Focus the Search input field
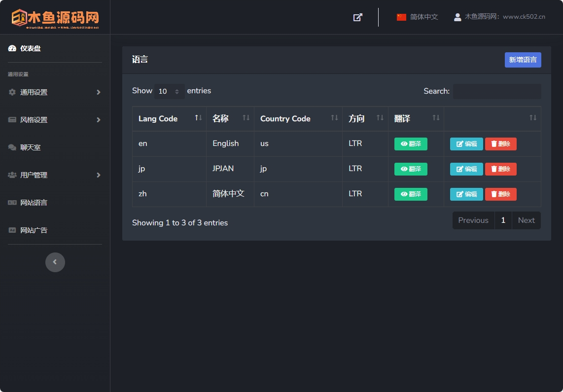Screen dimensions: 563x392 (x=497, y=91)
